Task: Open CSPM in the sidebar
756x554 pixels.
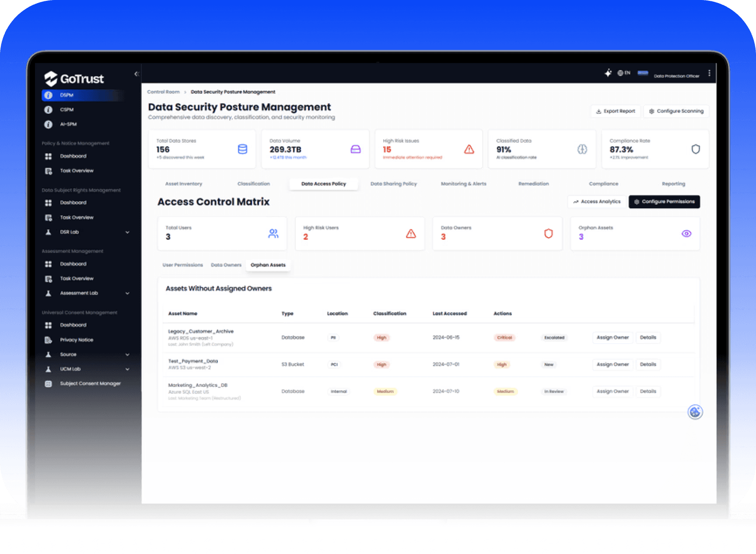Action: coord(66,110)
